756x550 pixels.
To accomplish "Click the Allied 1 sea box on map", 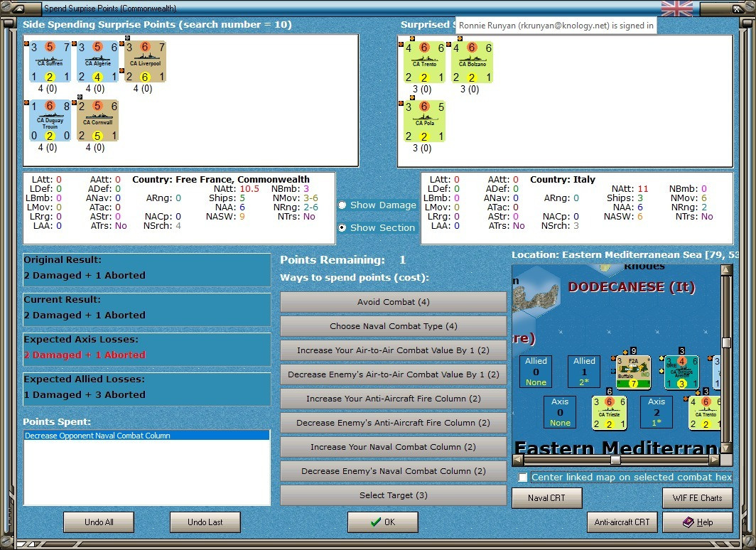I will point(584,372).
